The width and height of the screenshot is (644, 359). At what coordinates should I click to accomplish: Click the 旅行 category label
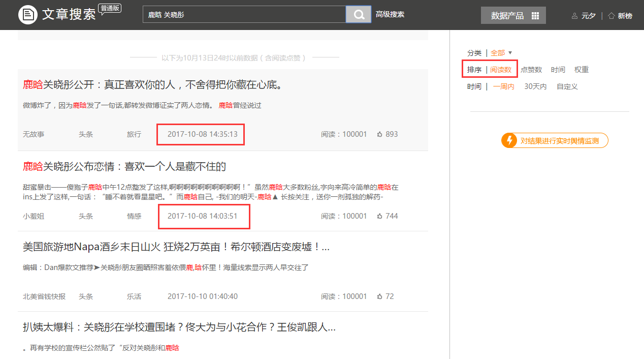pos(134,134)
